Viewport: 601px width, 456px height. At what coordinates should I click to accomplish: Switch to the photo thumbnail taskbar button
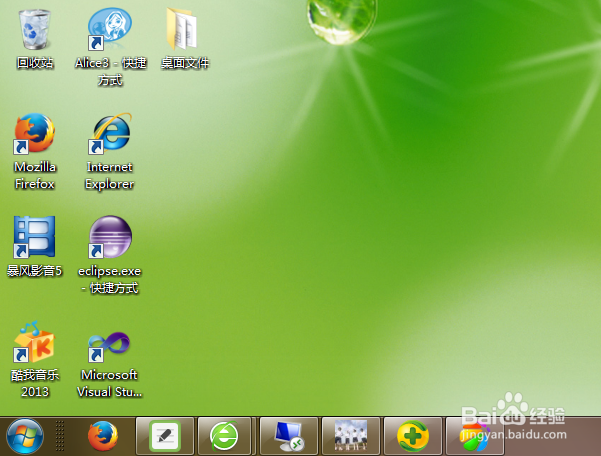pos(351,436)
